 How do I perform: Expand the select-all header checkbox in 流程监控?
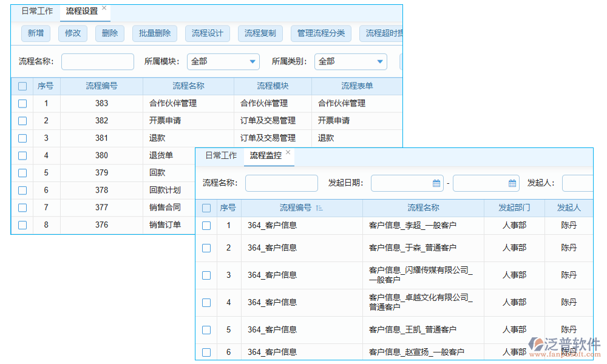[x=206, y=207]
